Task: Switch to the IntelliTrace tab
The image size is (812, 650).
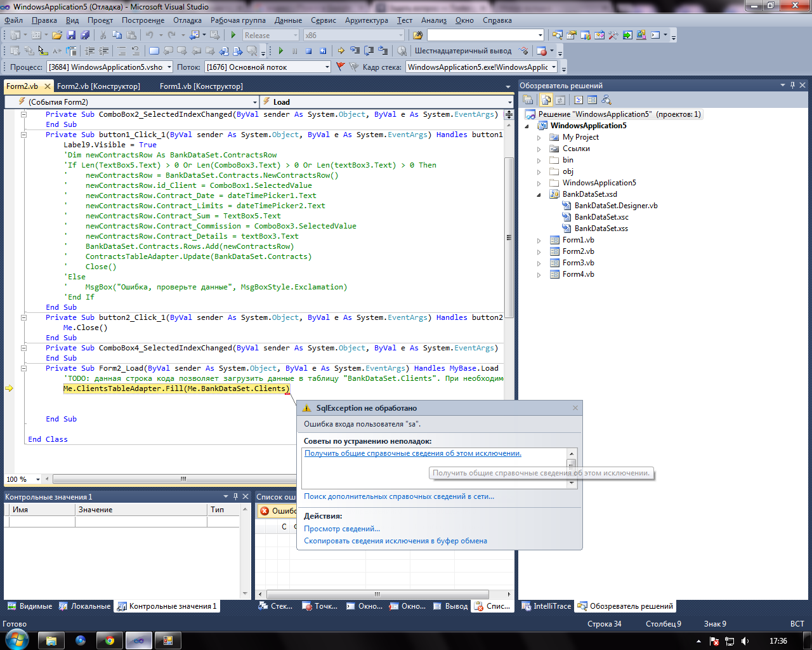Action: click(x=547, y=606)
